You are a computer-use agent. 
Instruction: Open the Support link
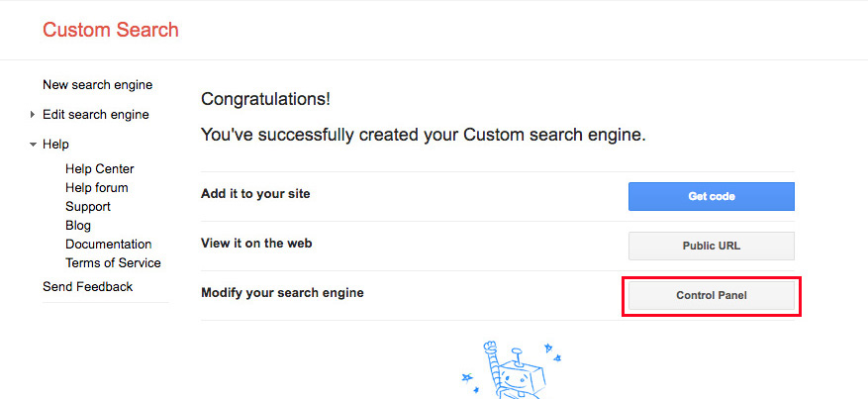pyautogui.click(x=88, y=206)
